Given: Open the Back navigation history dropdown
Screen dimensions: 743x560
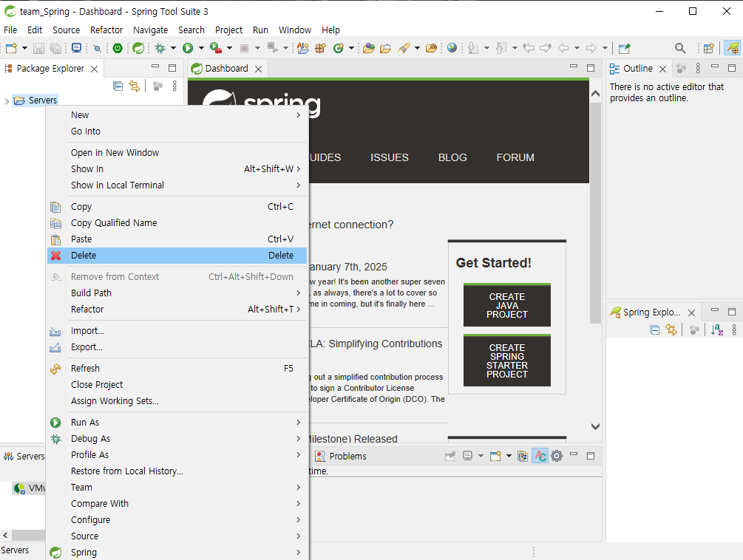Looking at the screenshot, I should coord(577,48).
